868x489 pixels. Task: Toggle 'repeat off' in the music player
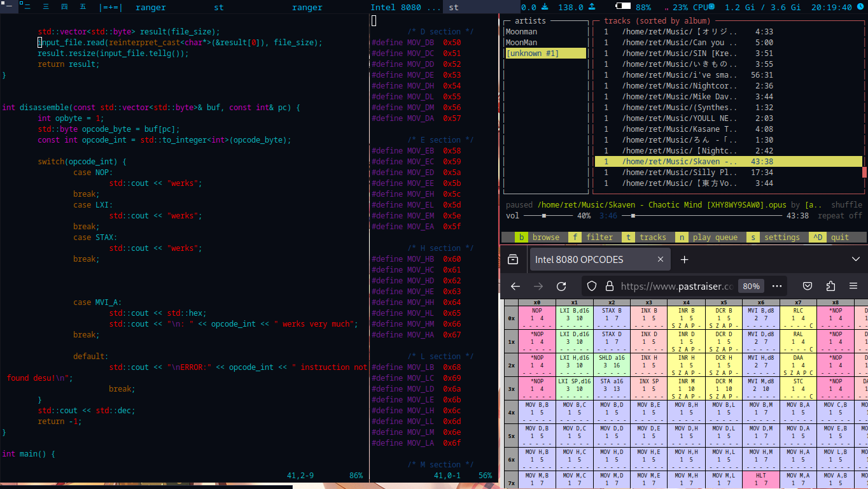tap(840, 216)
